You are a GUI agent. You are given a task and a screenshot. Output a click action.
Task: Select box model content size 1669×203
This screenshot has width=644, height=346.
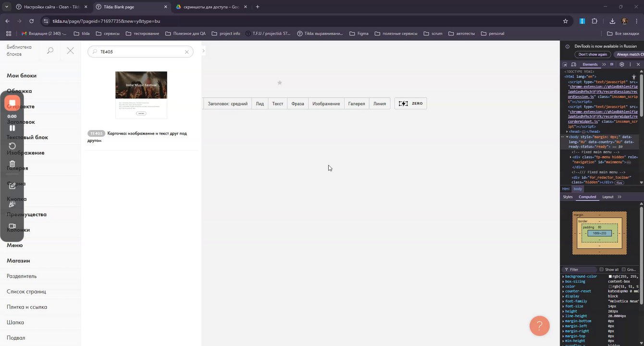coord(599,233)
